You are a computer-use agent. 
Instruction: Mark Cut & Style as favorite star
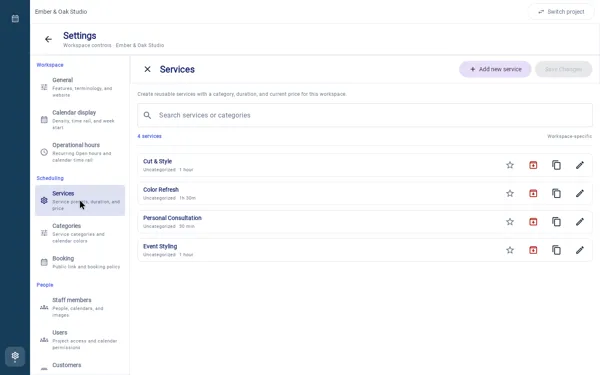pyautogui.click(x=510, y=165)
